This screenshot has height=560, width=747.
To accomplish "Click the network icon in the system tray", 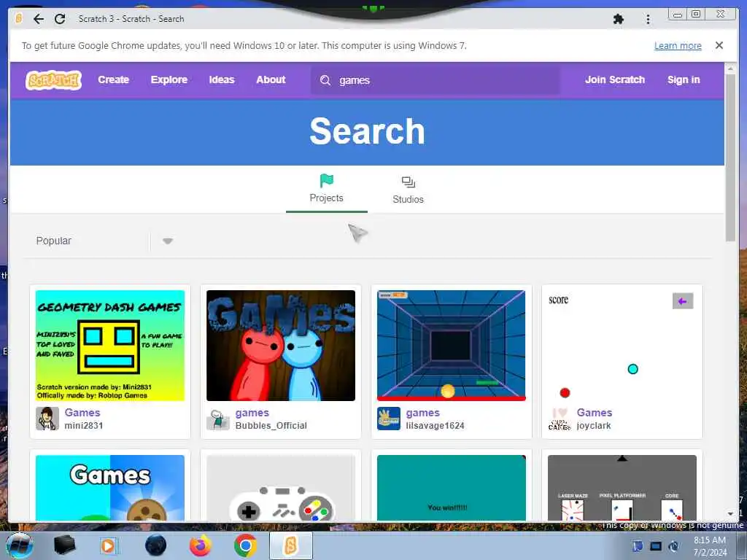I will tap(636, 545).
